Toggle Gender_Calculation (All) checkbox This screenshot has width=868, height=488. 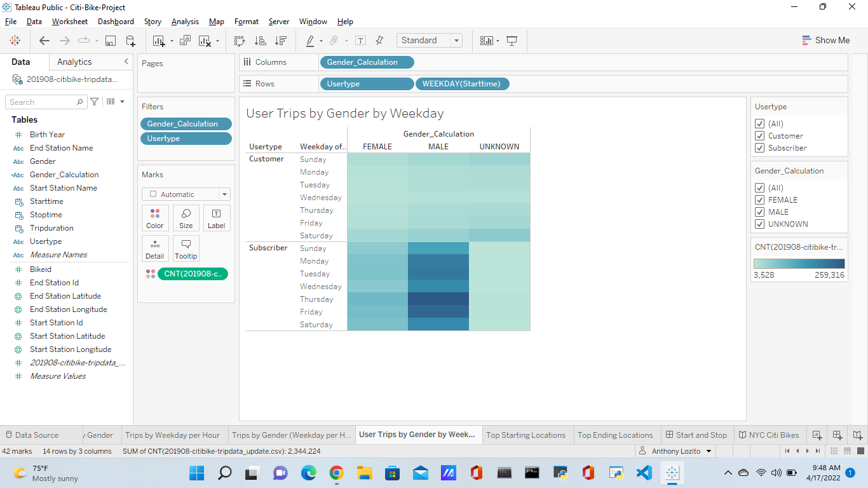click(759, 188)
